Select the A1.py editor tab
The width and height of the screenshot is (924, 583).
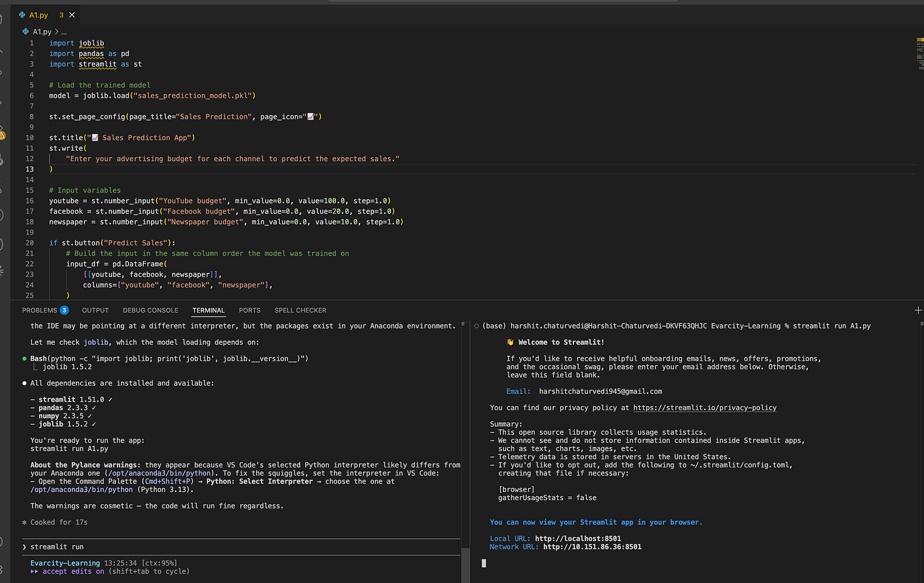48,15
